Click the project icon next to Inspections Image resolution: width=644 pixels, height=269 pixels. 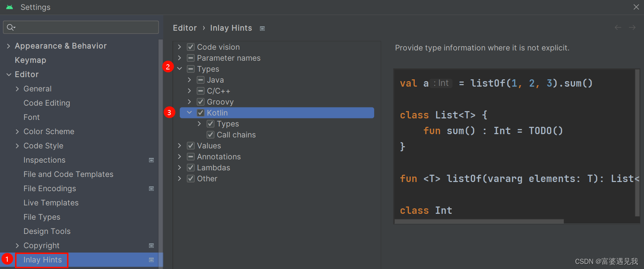pos(152,160)
